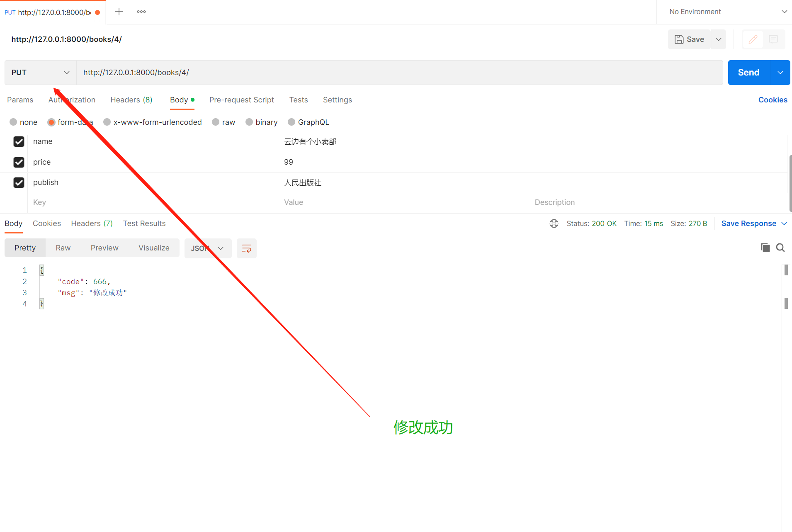Screen dimensions: 792x532
Task: Open the Params tab
Action: pyautogui.click(x=20, y=100)
